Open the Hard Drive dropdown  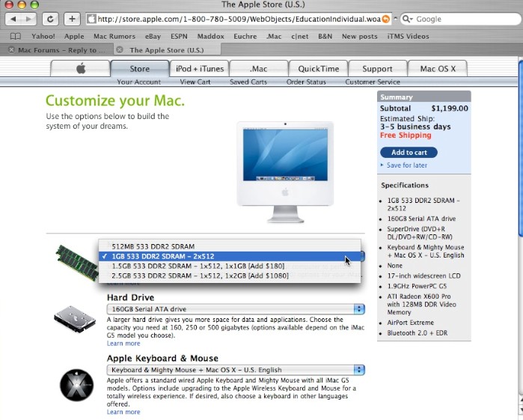[x=236, y=308]
